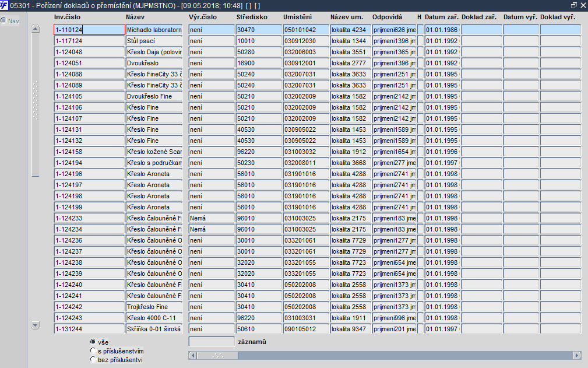The width and height of the screenshot is (588, 368).
Task: Click Umístění cell 090105012
Action: click(306, 329)
